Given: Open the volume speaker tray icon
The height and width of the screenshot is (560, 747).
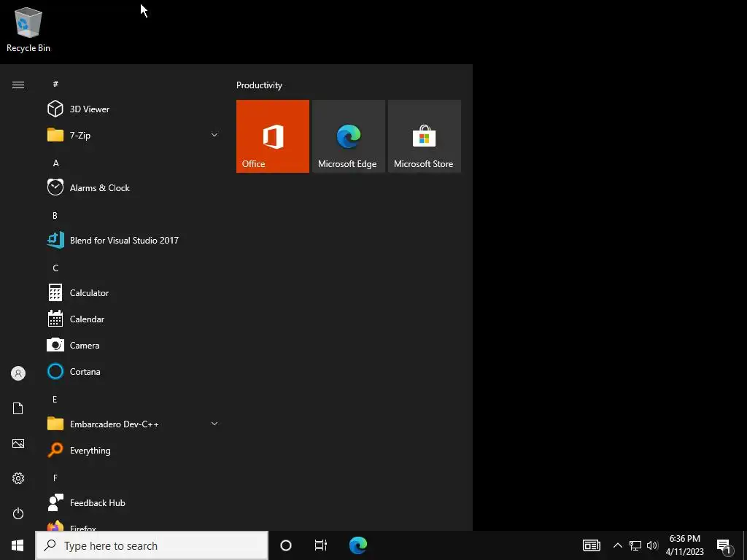Looking at the screenshot, I should [652, 545].
